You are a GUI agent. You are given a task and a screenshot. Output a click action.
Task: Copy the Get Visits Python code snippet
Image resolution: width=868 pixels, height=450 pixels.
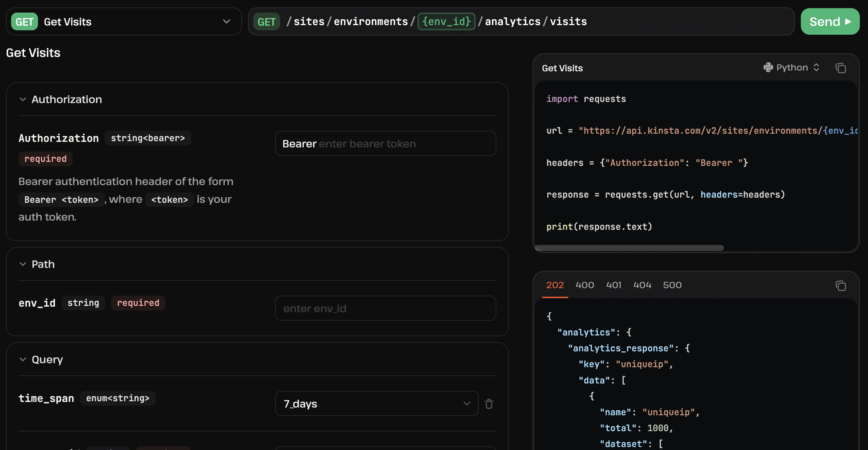click(x=841, y=68)
